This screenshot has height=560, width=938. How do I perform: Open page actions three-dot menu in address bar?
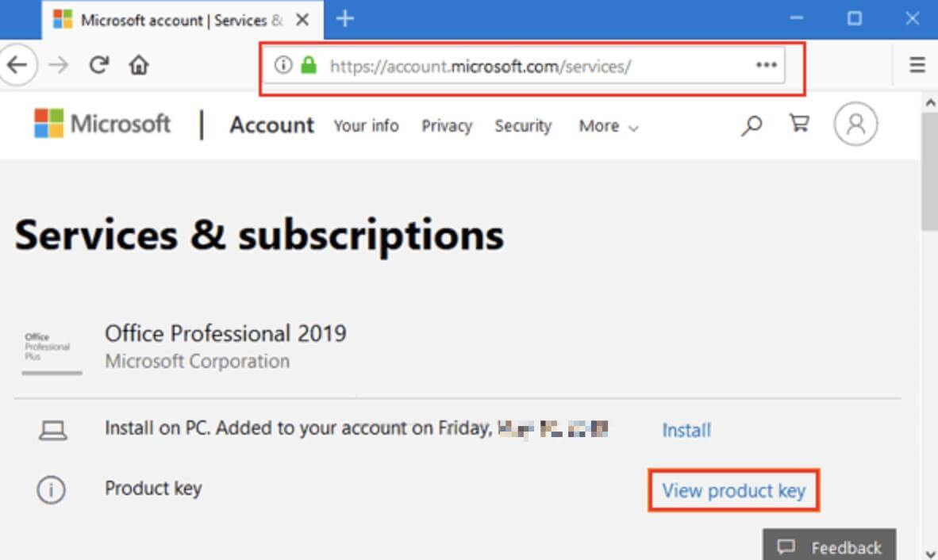click(767, 64)
